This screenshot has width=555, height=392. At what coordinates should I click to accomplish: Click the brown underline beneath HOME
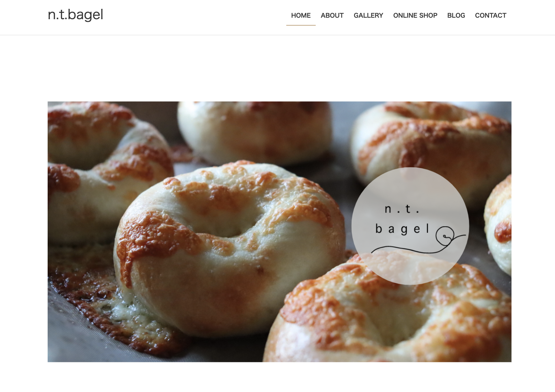click(x=301, y=25)
